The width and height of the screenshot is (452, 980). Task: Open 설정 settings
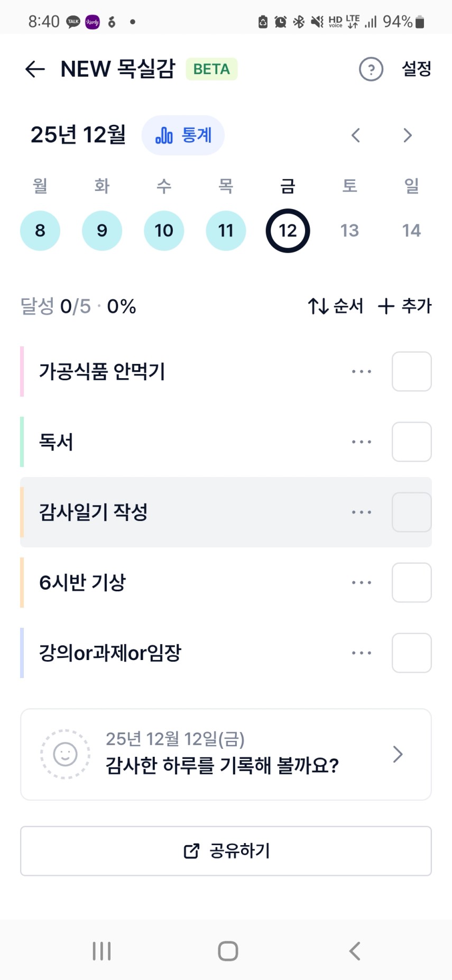(417, 69)
